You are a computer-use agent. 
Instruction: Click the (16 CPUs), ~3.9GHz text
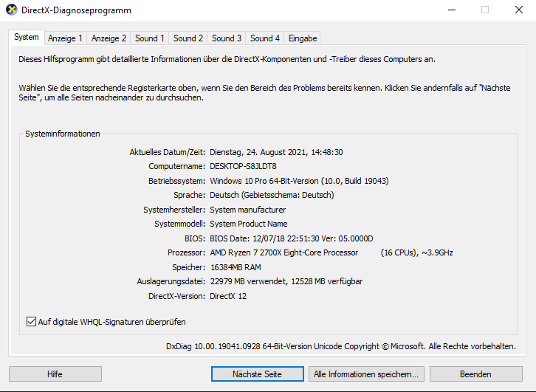point(416,253)
